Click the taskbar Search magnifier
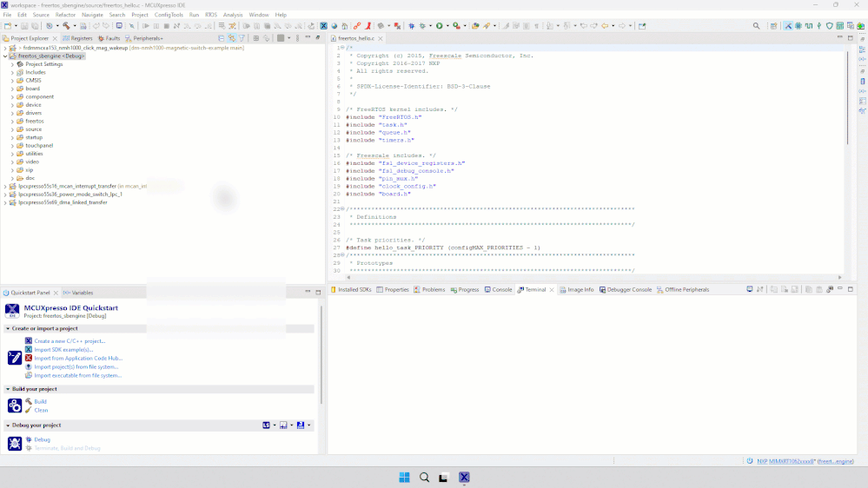 pyautogui.click(x=424, y=478)
